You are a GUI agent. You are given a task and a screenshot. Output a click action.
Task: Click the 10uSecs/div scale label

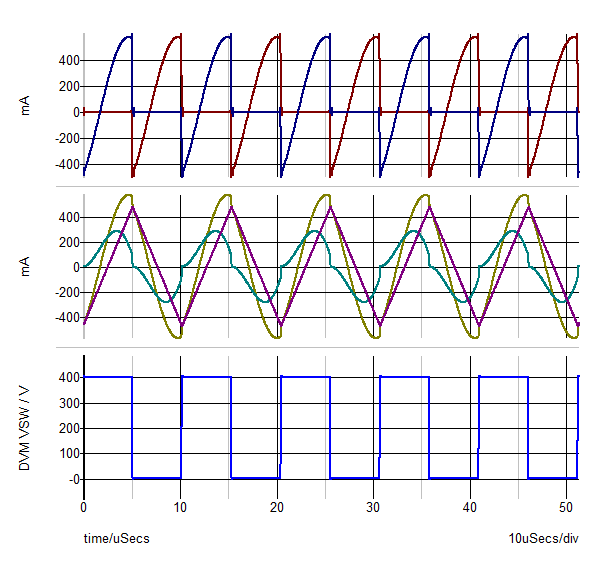click(x=544, y=539)
